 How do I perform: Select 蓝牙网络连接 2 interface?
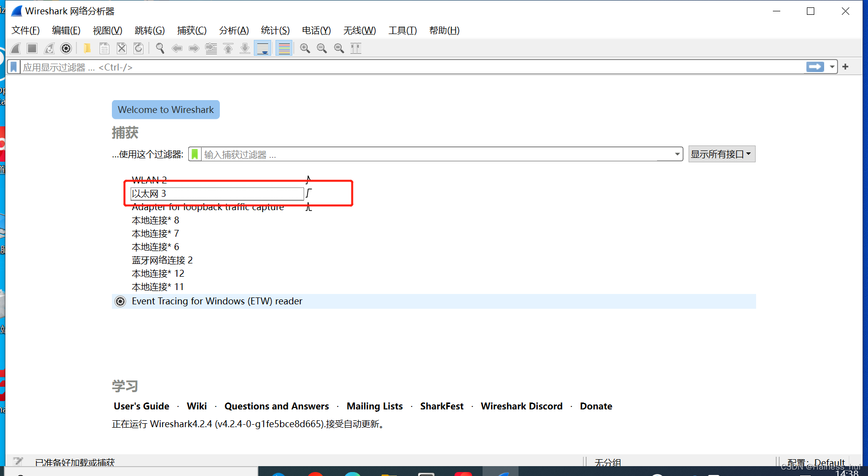click(x=162, y=260)
